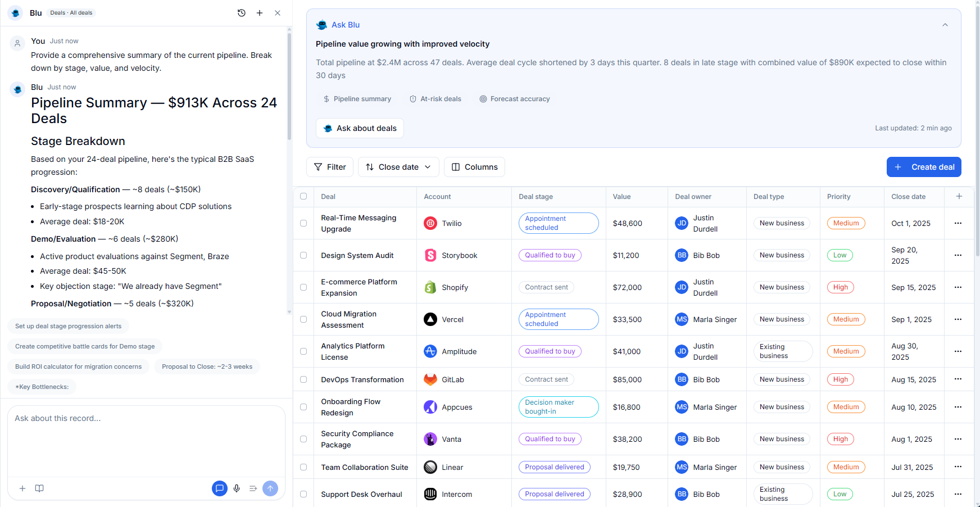Select the Real-Time Messaging Upgrade row checkbox
This screenshot has width=980, height=507.
pos(303,223)
